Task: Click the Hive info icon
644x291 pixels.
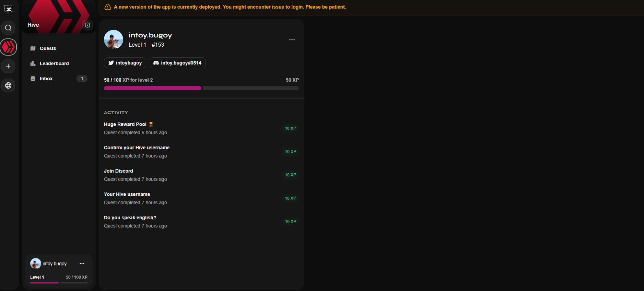Action: pyautogui.click(x=87, y=25)
